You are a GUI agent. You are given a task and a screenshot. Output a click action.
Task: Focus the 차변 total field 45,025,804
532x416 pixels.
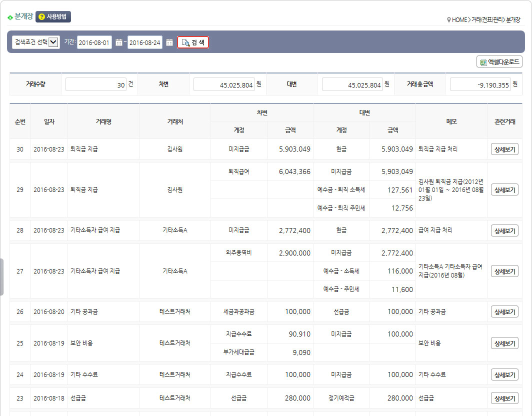click(x=224, y=84)
